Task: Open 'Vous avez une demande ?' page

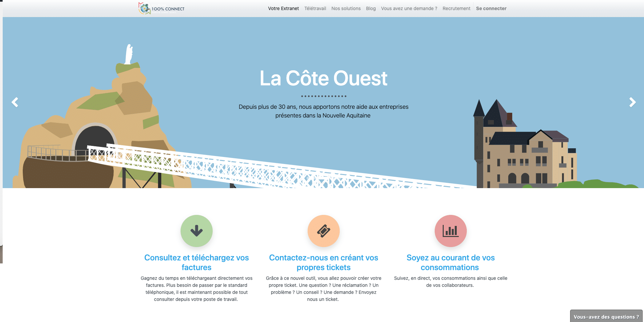Action: [409, 8]
